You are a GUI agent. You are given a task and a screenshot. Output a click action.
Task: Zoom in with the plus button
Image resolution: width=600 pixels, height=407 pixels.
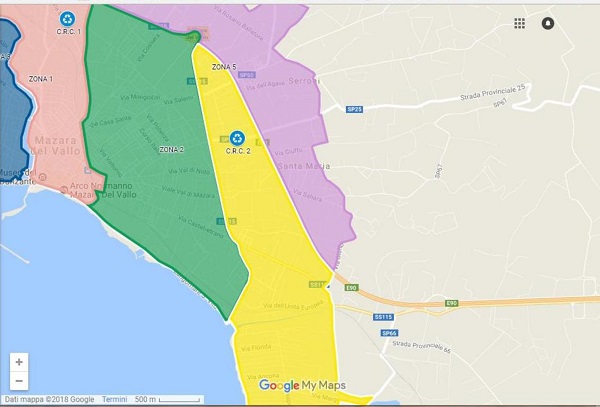coord(19,361)
